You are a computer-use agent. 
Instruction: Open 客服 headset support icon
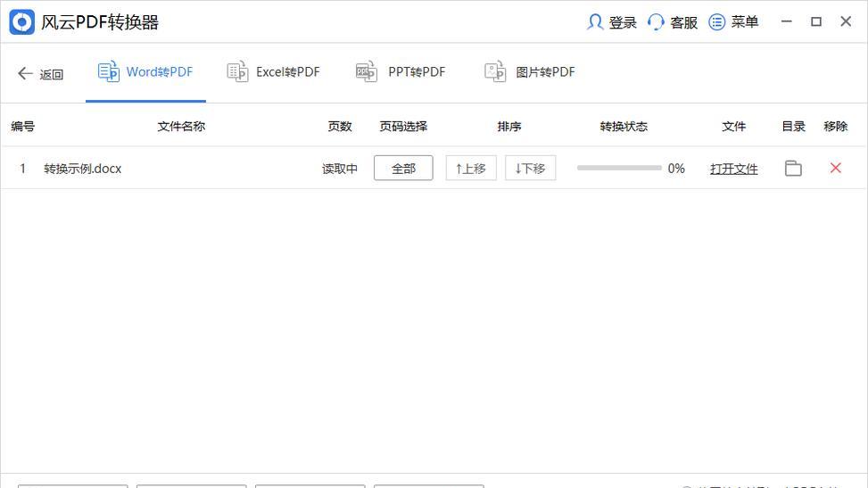(656, 22)
